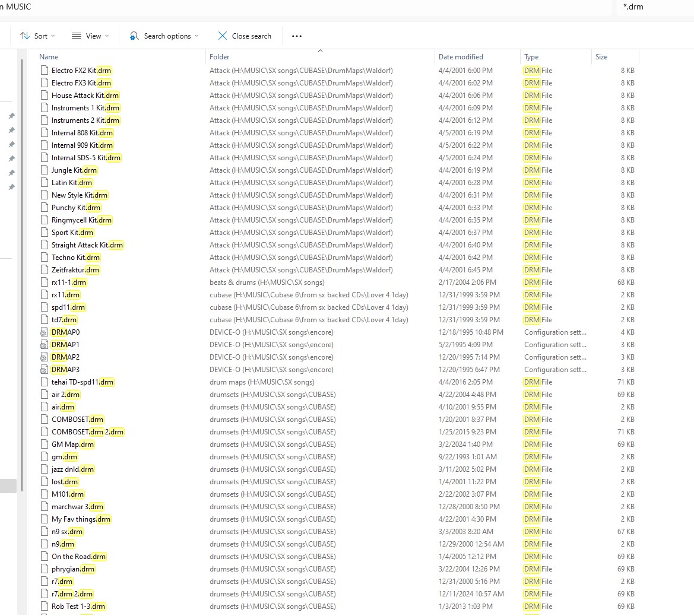Viewport: 694px width, 616px height.
Task: Select the icon of Instruments 1 Kit.drm
Action: point(44,107)
